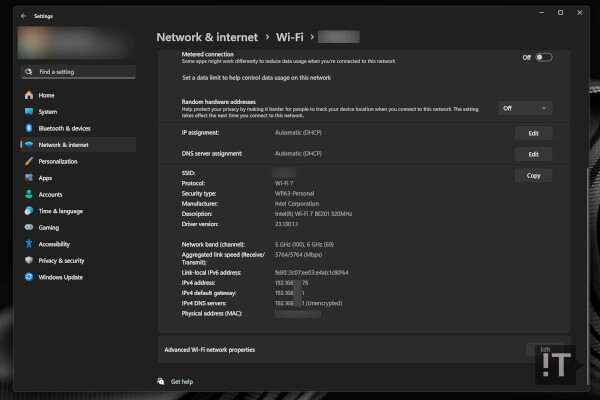Click Edit next to IP assignment
600x400 pixels.
click(533, 133)
